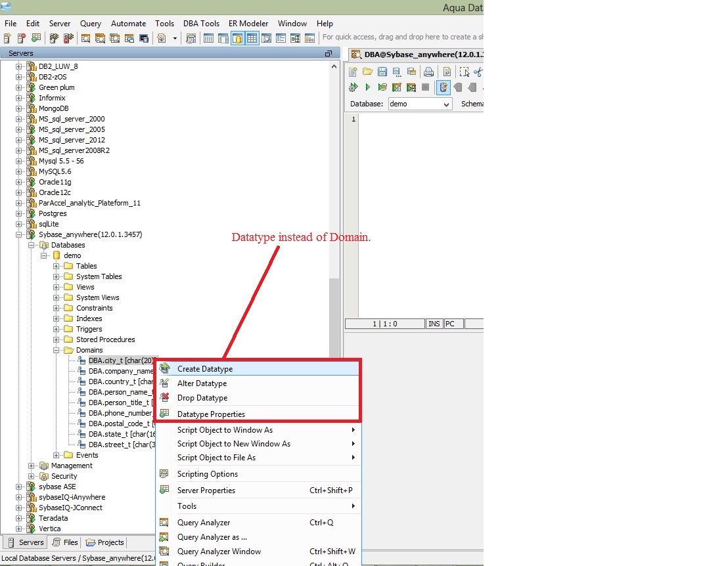This screenshot has height=566, width=728.
Task: Expand the Management node
Action: click(x=31, y=466)
